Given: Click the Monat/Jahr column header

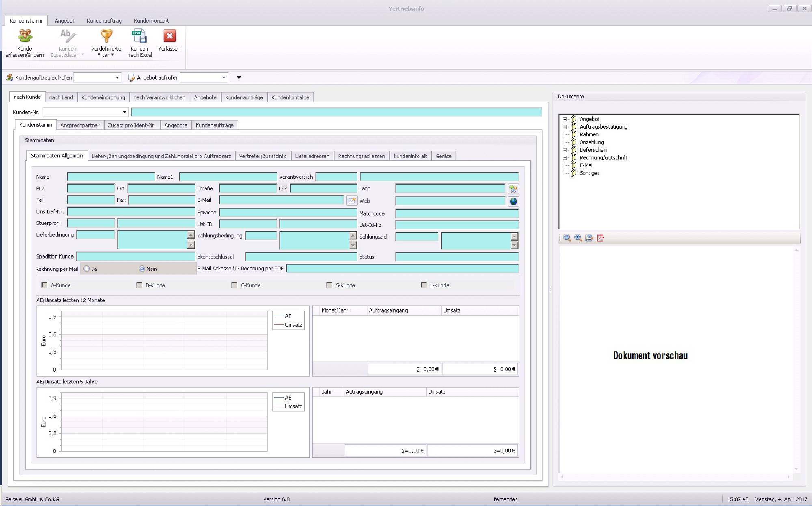Looking at the screenshot, I should coord(343,310).
